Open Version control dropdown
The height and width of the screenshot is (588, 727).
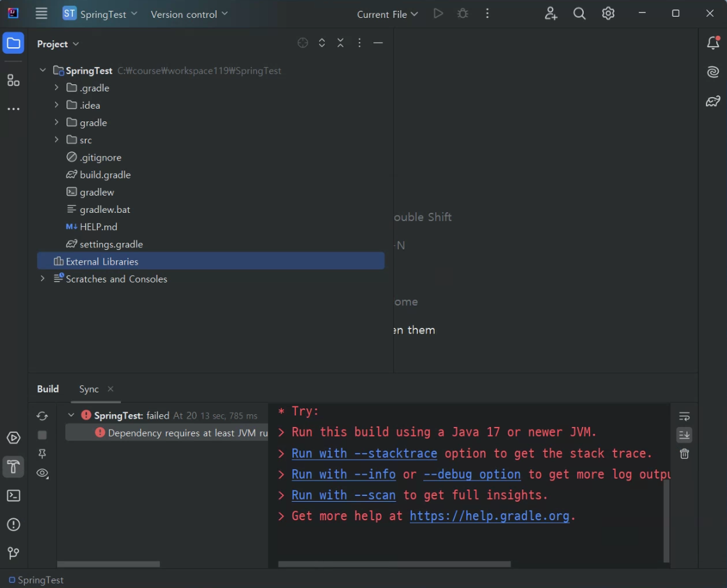[189, 14]
